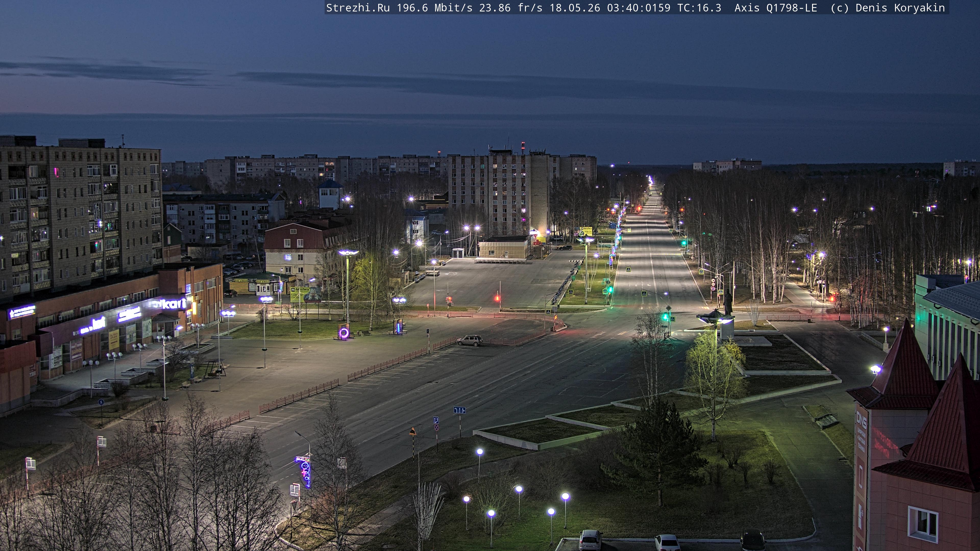
Task: Click the 196.6 Mbit/s bitrate readout
Action: (x=434, y=8)
